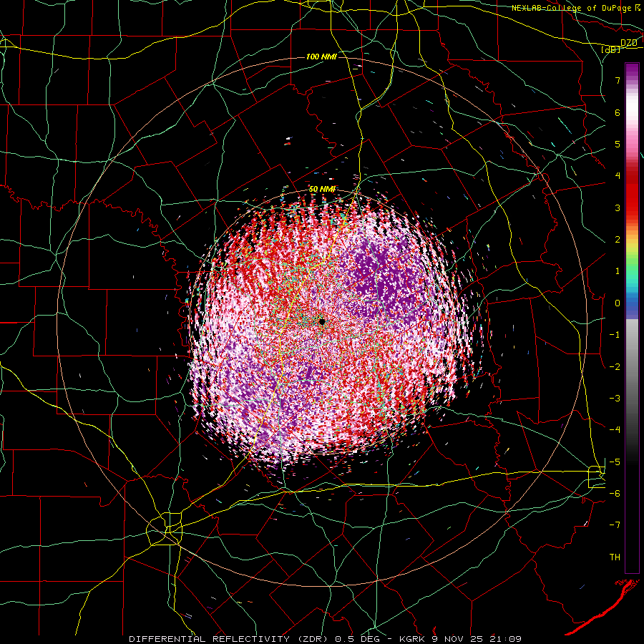Click the DZD product label
This screenshot has height=644, width=644.
629,43
